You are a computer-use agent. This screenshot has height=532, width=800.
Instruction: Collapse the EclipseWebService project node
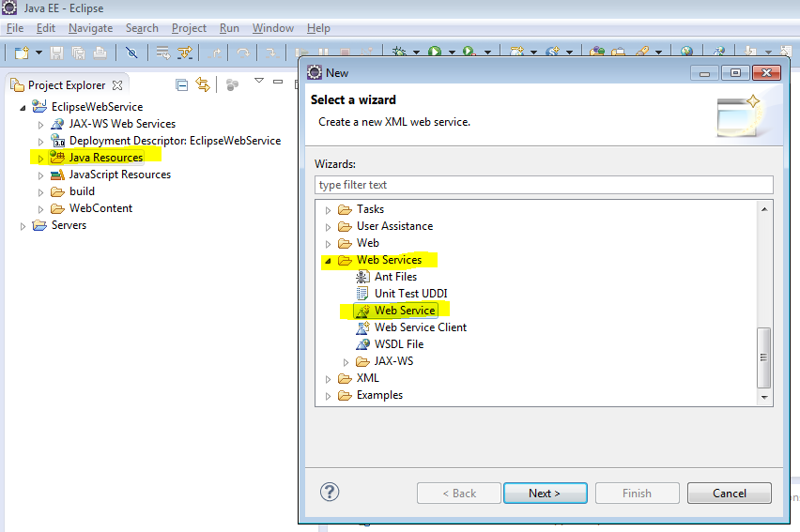pyautogui.click(x=23, y=108)
